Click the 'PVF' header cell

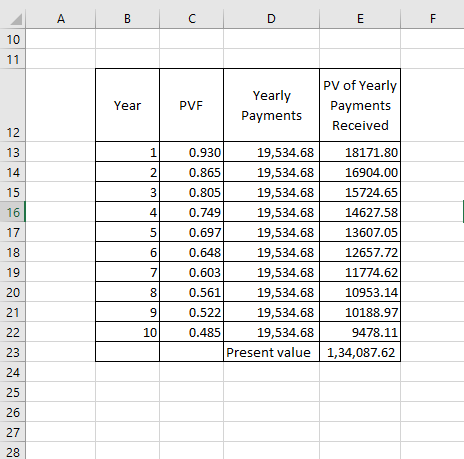[191, 105]
